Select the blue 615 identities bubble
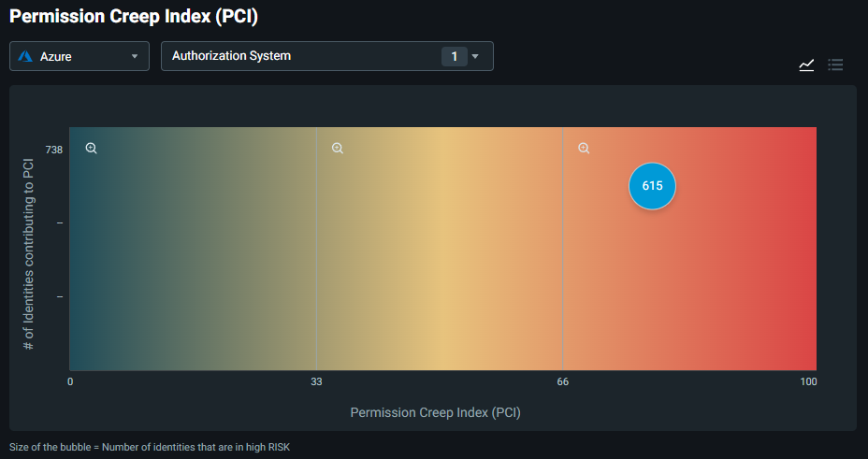This screenshot has height=459, width=868. 652,185
